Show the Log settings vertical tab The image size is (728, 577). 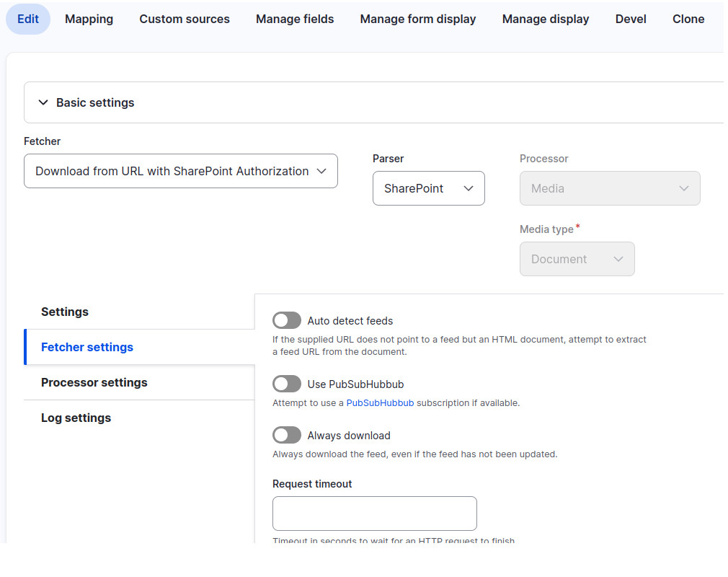76,418
